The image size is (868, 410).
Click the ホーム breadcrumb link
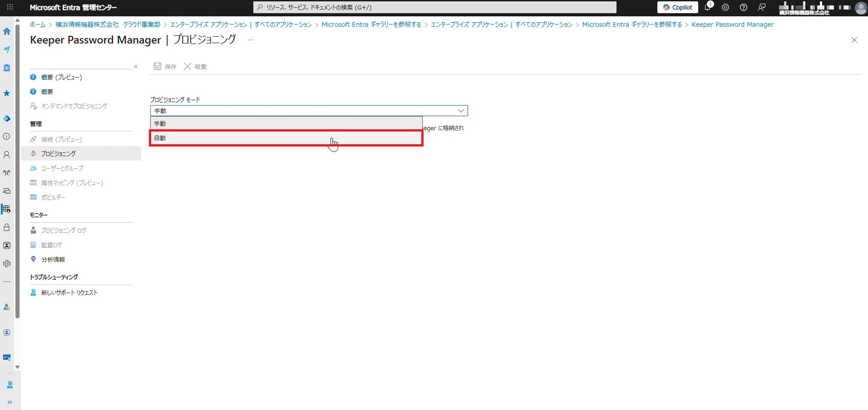click(x=38, y=24)
